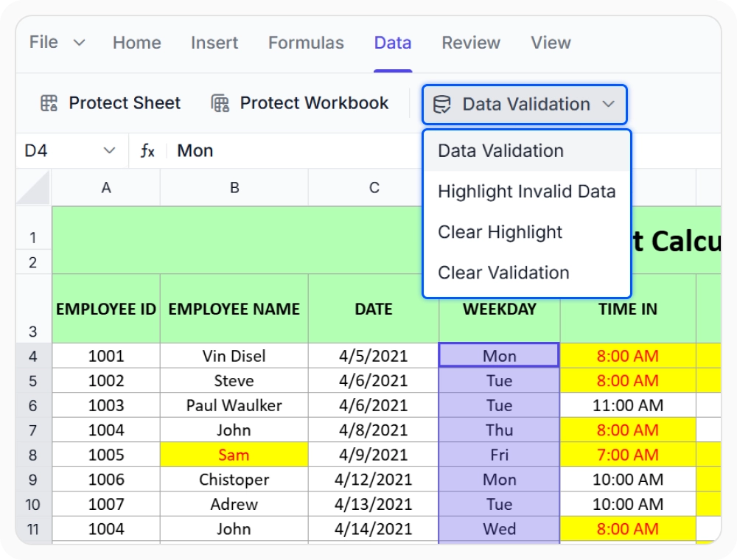Select column A header
The width and height of the screenshot is (737, 560).
(x=106, y=188)
